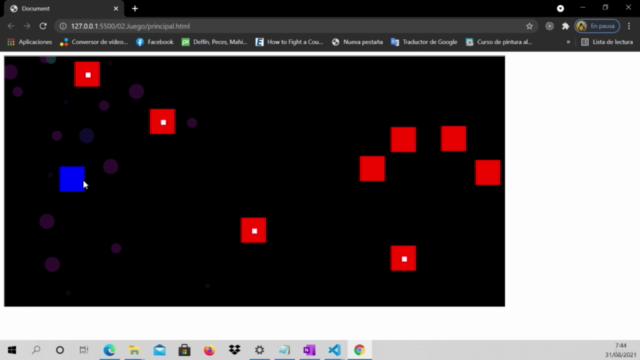Screen dimensions: 640x360
Task: Open Dropbox from taskbar
Action: pyautogui.click(x=235, y=350)
